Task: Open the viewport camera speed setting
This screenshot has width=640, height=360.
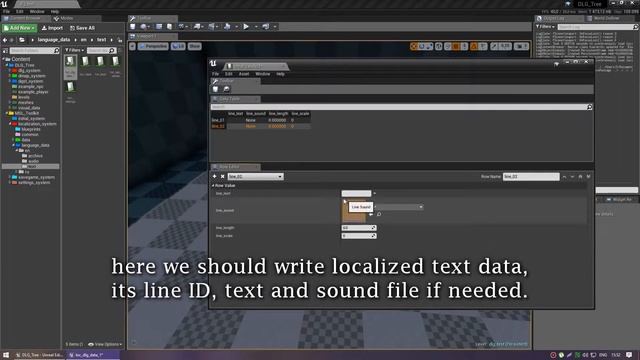Action: [521, 47]
